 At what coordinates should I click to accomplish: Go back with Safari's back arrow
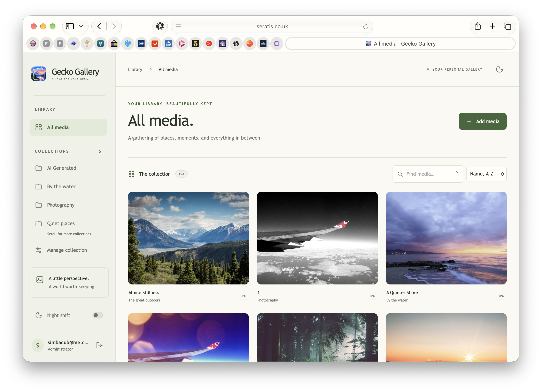coord(99,26)
